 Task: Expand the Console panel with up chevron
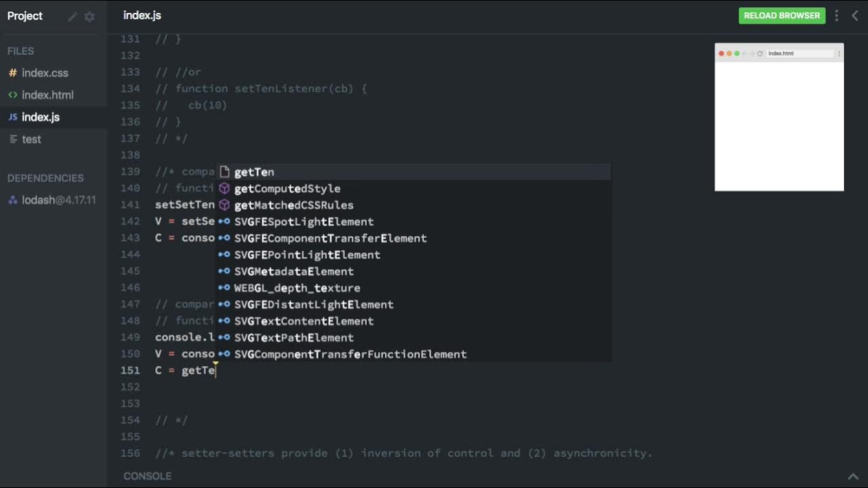(853, 476)
